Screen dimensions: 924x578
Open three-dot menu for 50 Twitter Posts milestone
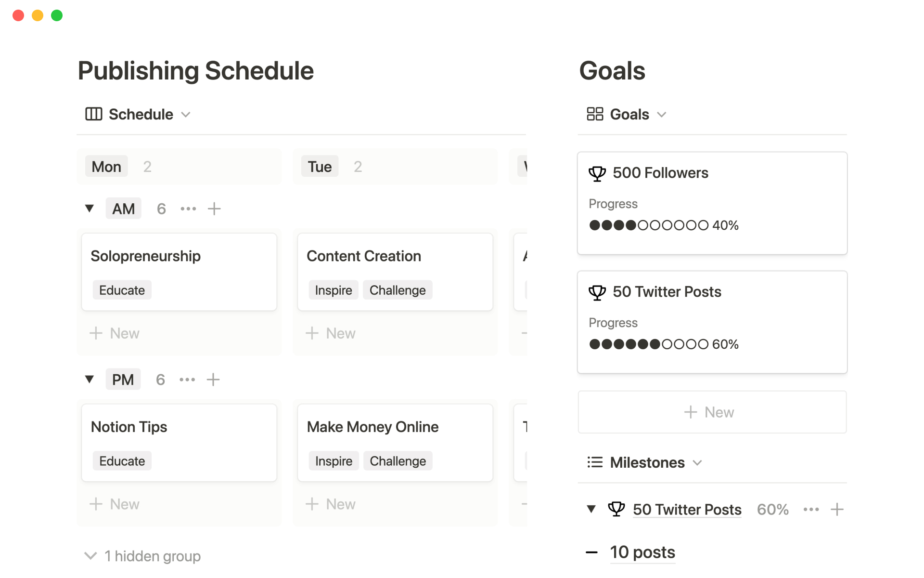point(811,510)
